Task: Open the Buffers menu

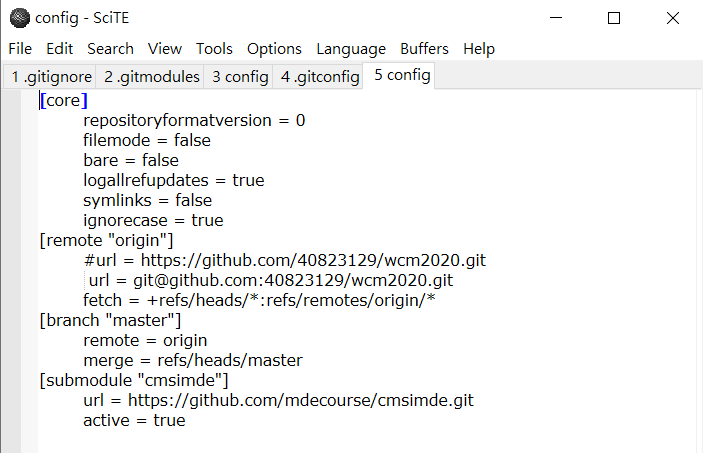Action: click(x=424, y=48)
